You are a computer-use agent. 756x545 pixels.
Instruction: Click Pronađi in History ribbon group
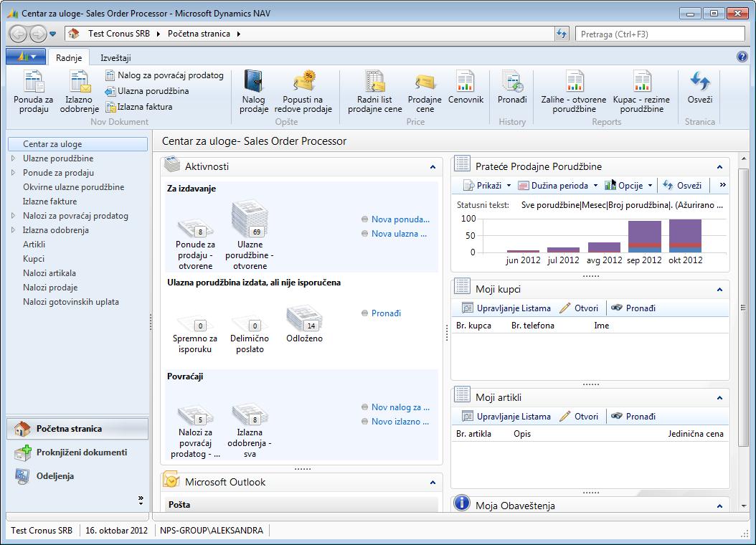pos(512,87)
